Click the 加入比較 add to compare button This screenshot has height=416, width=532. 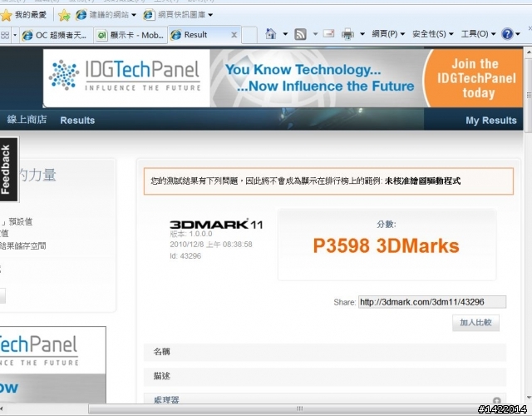point(475,323)
